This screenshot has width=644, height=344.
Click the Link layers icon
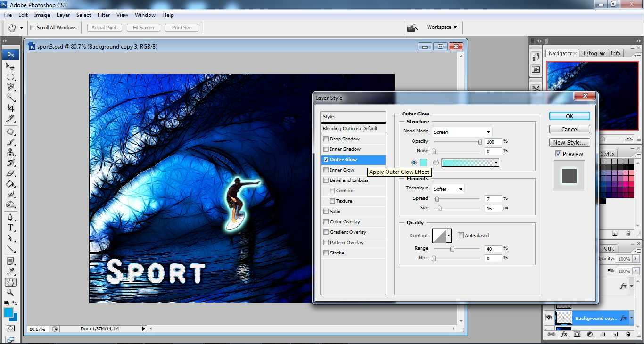pos(551,334)
